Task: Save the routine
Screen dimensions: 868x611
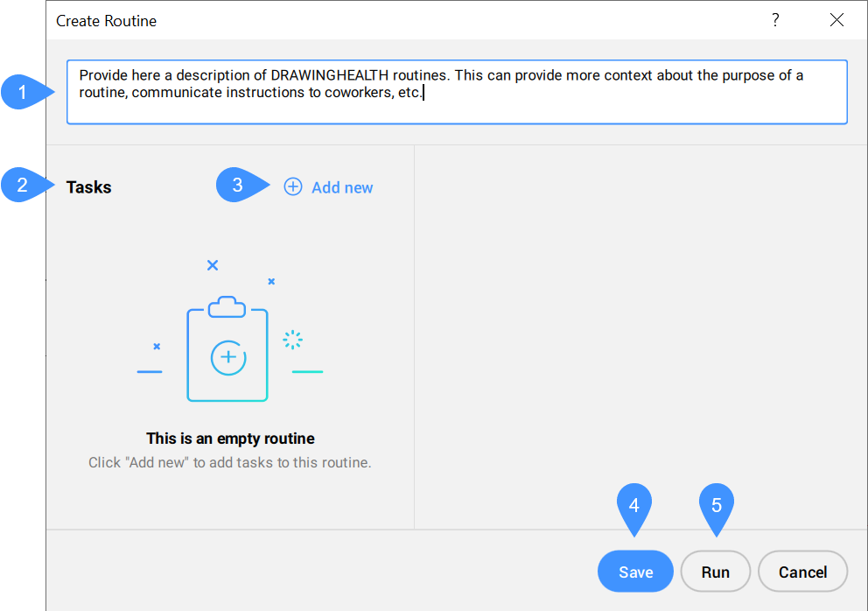Action: click(x=635, y=572)
